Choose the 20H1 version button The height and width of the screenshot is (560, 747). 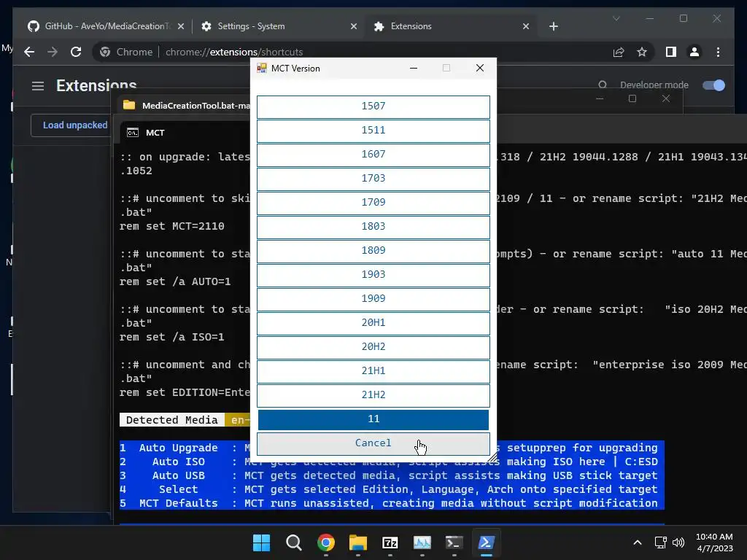pyautogui.click(x=373, y=323)
